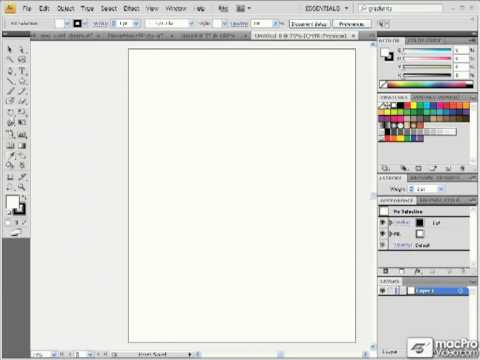480x360 pixels.
Task: Click Delete Swatch trash icon in Swatches panel
Action: tap(462, 168)
